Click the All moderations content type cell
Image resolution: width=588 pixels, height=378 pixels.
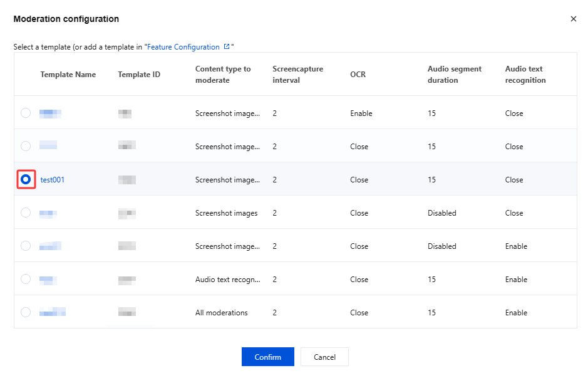pos(222,313)
